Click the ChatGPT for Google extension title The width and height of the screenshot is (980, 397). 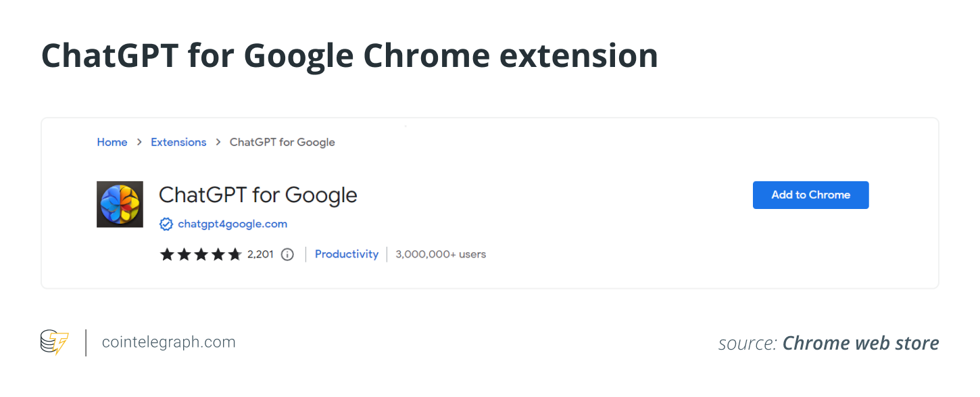(x=258, y=195)
